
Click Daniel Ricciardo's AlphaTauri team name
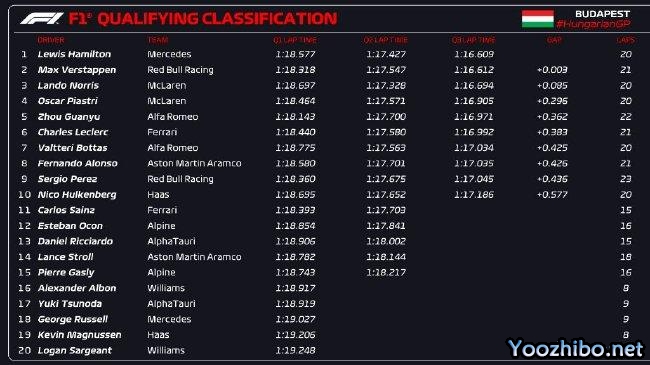click(x=171, y=241)
